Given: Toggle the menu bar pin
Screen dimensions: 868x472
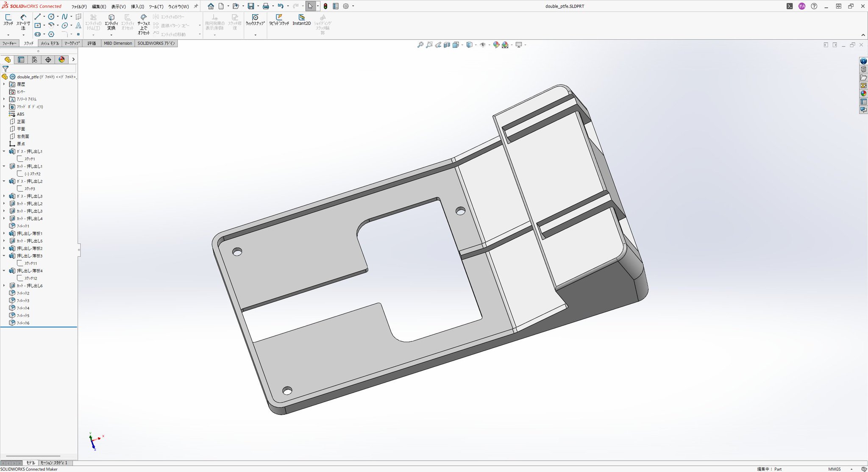Looking at the screenshot, I should 196,6.
